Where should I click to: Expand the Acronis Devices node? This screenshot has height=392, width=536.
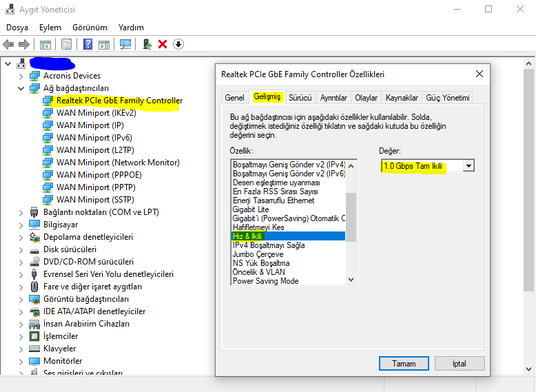pyautogui.click(x=21, y=76)
